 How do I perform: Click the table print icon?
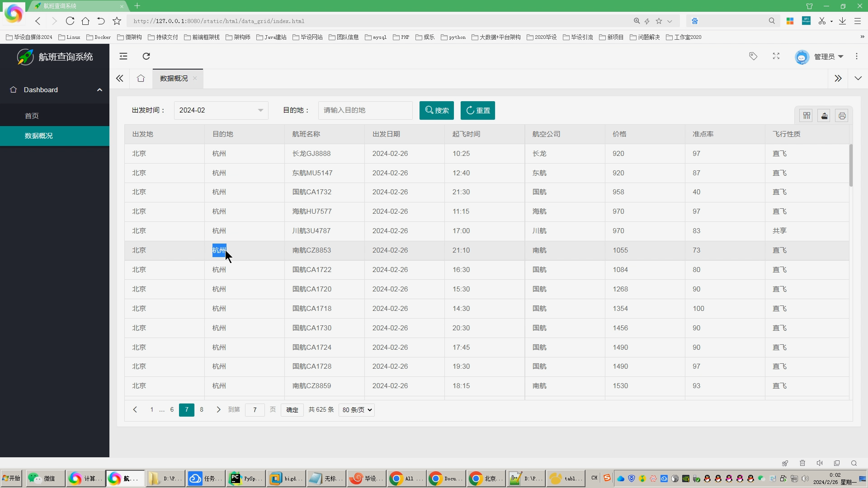click(x=842, y=116)
